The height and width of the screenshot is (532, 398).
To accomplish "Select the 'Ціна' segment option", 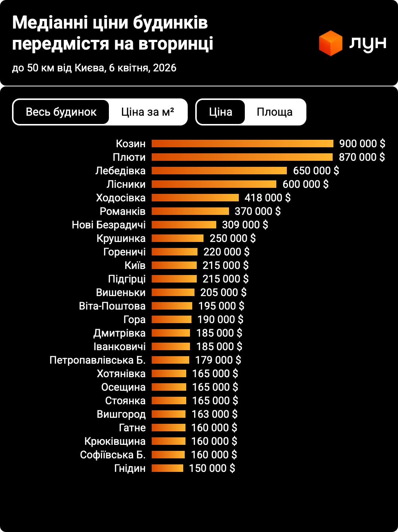I will click(x=221, y=112).
